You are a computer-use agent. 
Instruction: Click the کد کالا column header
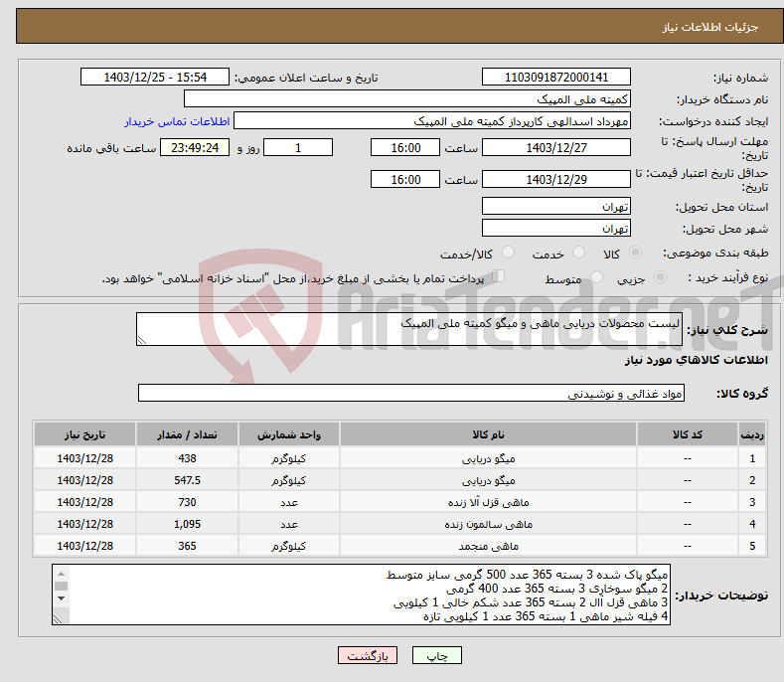coord(688,434)
